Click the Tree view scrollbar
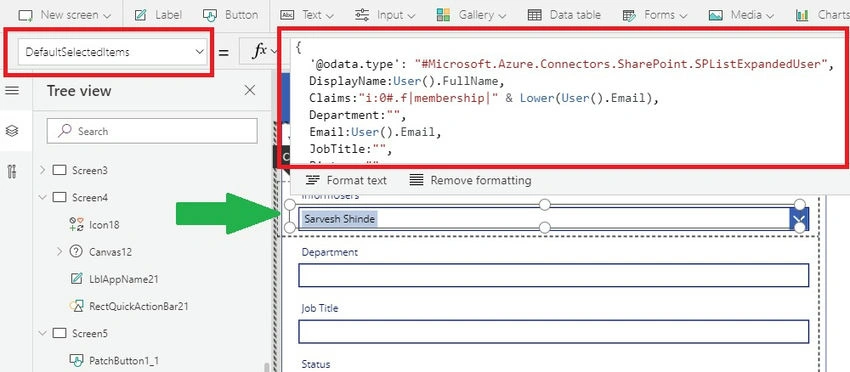Viewport: 850px width, 372px height. tap(266, 367)
